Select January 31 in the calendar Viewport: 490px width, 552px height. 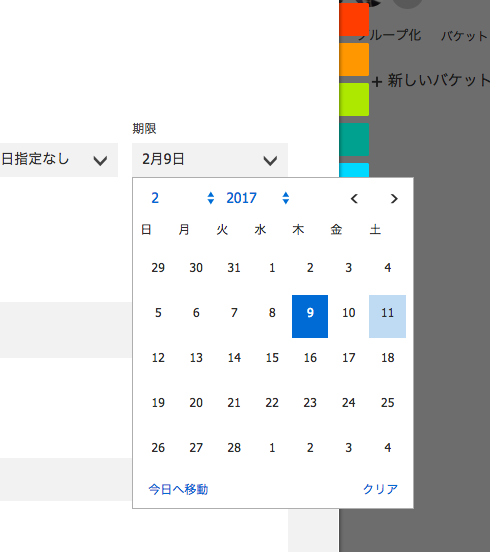[x=234, y=268]
